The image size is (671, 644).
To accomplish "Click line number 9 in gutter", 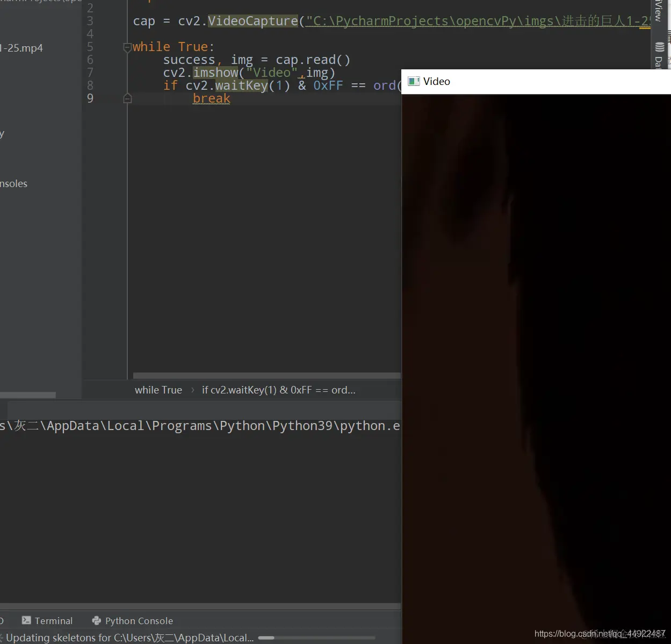I will [x=90, y=98].
